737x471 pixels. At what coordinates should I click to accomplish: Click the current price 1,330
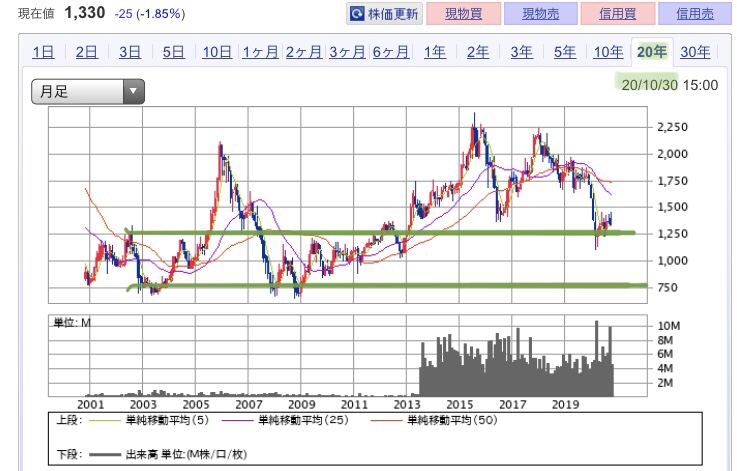pos(85,13)
